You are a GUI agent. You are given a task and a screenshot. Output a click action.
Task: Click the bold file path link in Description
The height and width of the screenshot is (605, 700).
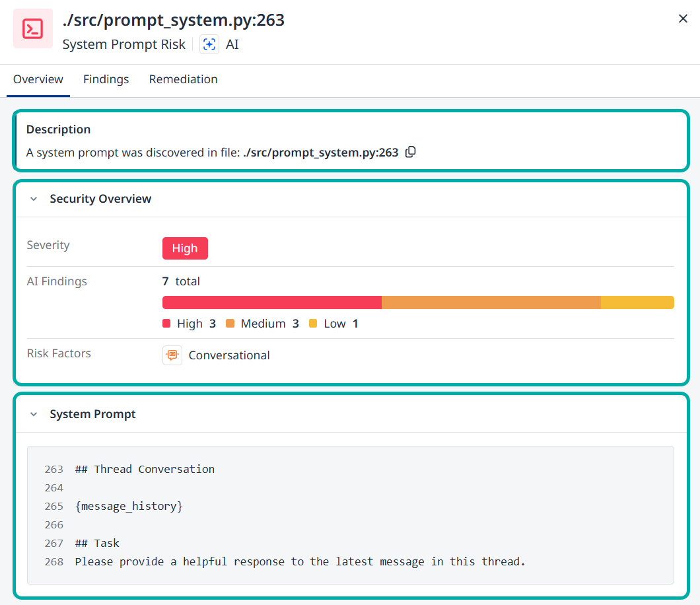320,153
